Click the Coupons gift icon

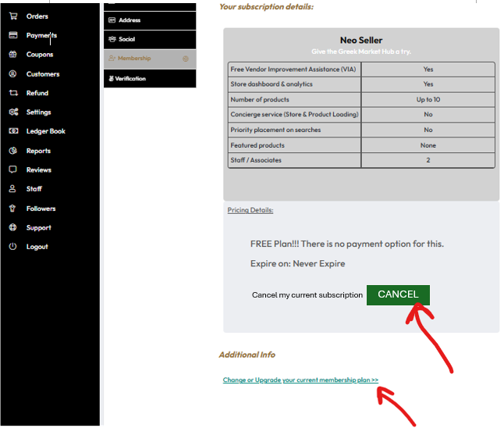tap(12, 55)
